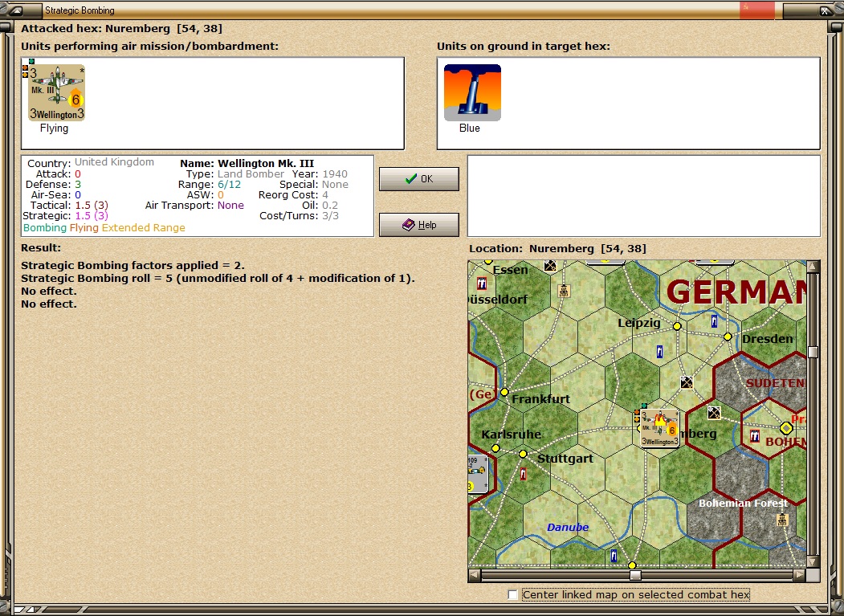Click the Range value '6/12'
The height and width of the screenshot is (616, 844).
pyautogui.click(x=230, y=184)
